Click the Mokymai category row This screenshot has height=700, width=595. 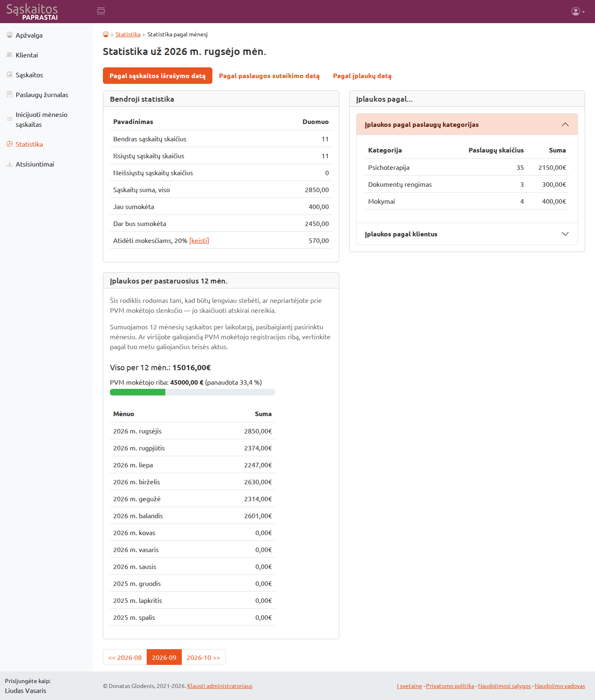point(467,201)
